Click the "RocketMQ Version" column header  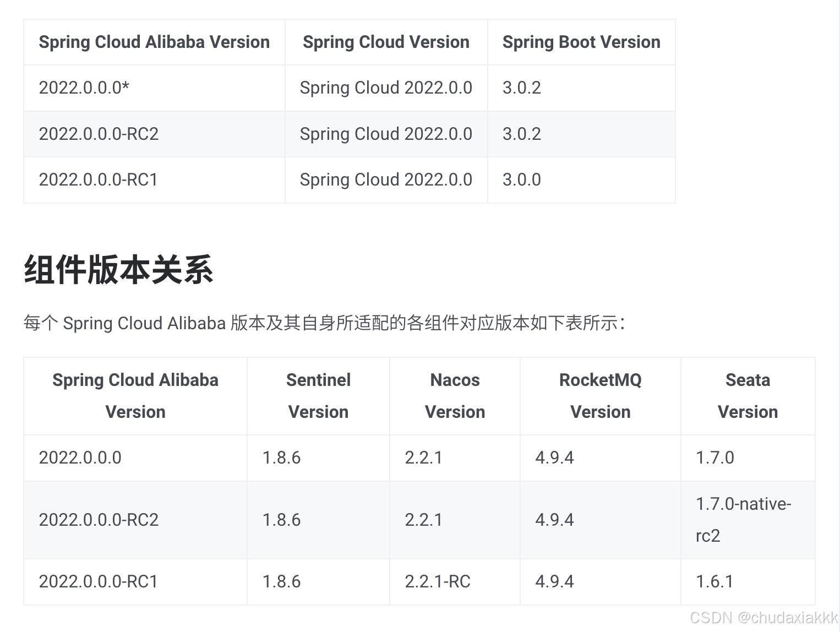pos(600,396)
